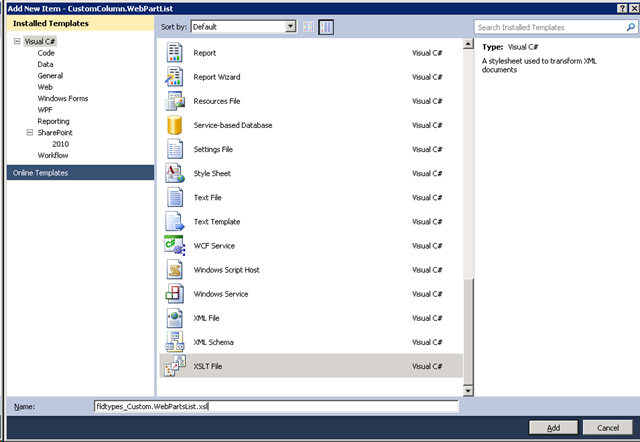Select the XML File template icon
640x442 pixels.
click(x=174, y=318)
